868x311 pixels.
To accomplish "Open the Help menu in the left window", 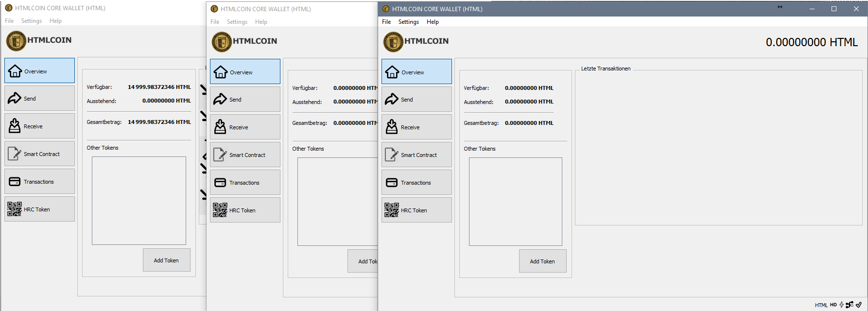I will [x=55, y=21].
